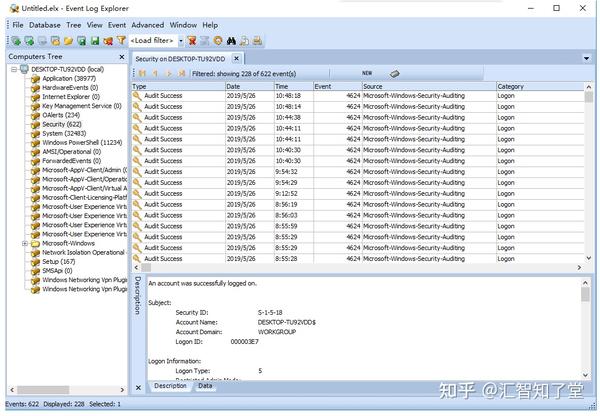Viewport: 600px width, 416px height.
Task: Click the binoculars Find icon
Action: [x=231, y=41]
